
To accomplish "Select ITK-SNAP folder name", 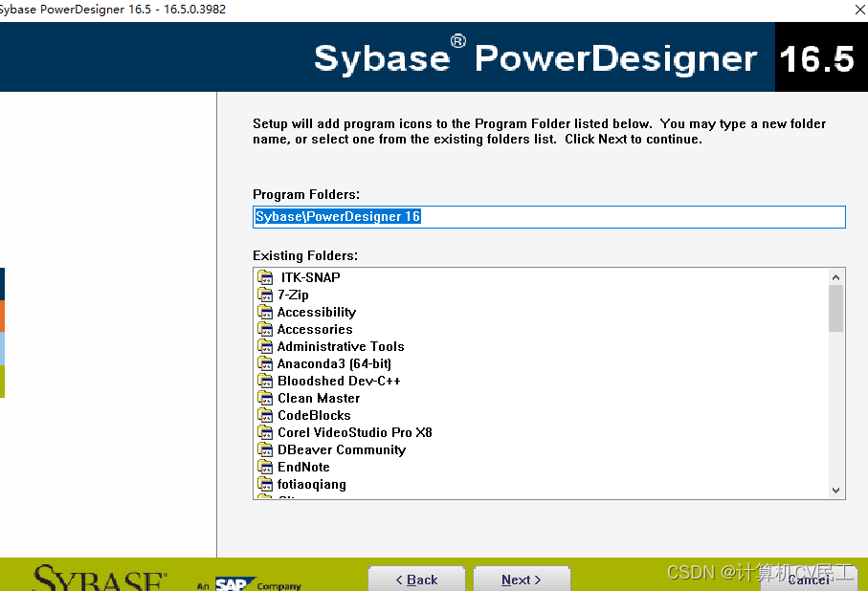I will [x=311, y=277].
